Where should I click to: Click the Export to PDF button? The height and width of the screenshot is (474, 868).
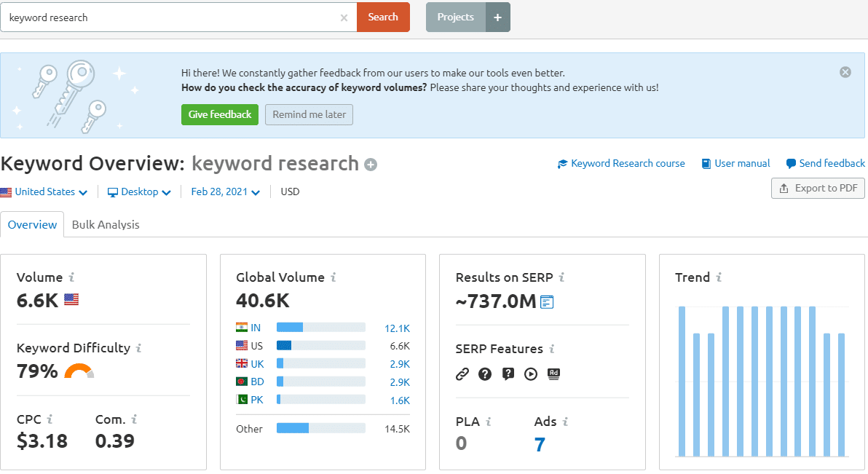click(x=818, y=189)
